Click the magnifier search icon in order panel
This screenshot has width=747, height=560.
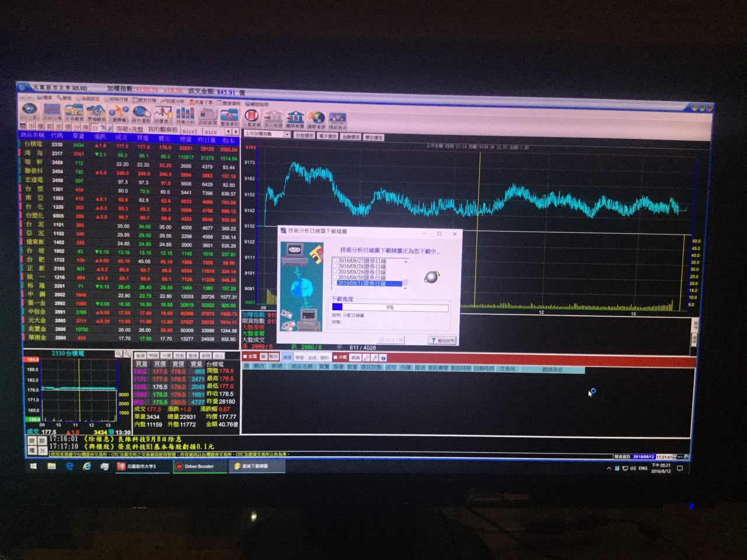tap(374, 357)
